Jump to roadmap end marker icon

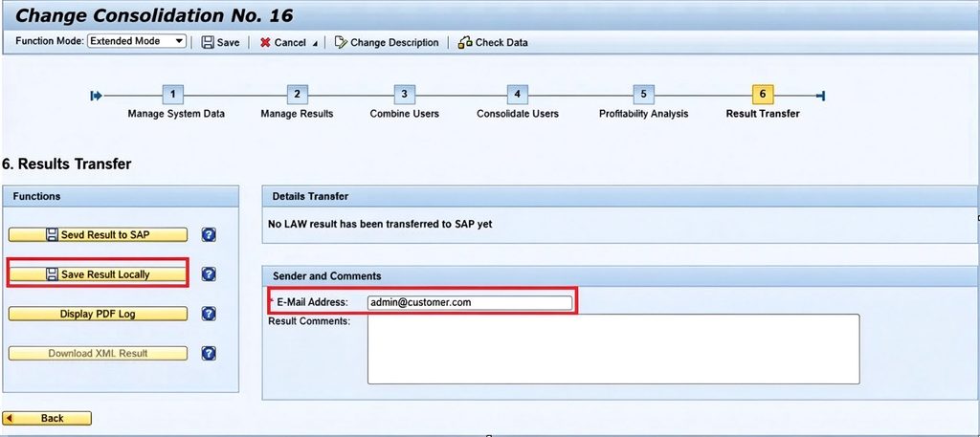coord(821,96)
